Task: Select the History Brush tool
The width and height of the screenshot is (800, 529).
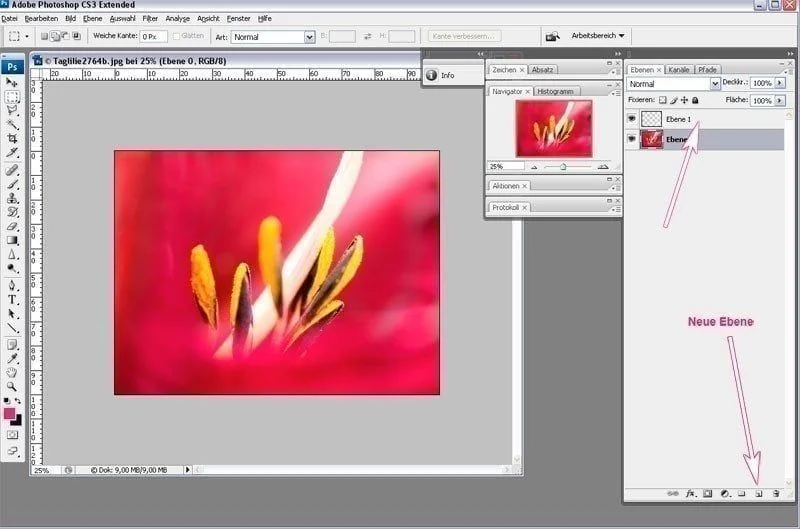Action: click(12, 212)
